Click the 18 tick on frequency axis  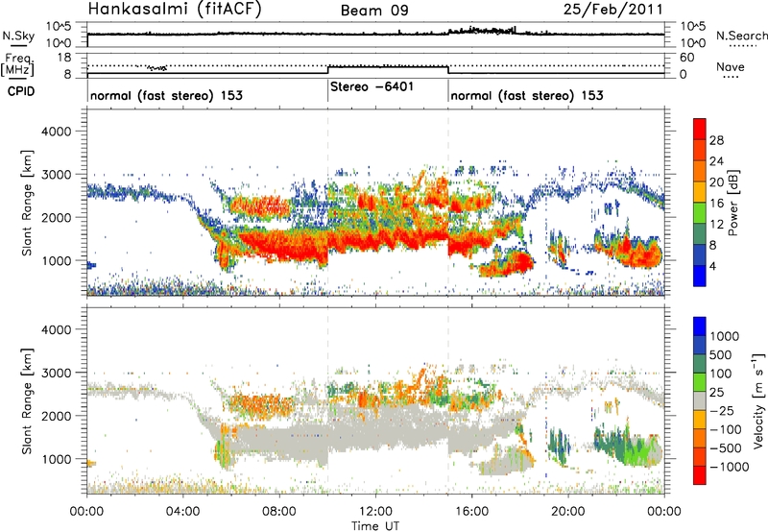pos(64,58)
